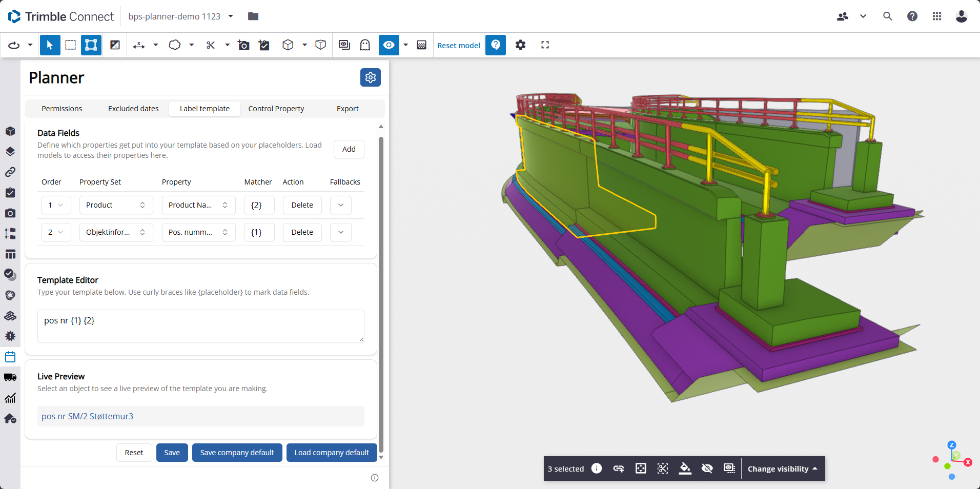
Task: Click the 3D cube view icon
Action: coord(288,45)
